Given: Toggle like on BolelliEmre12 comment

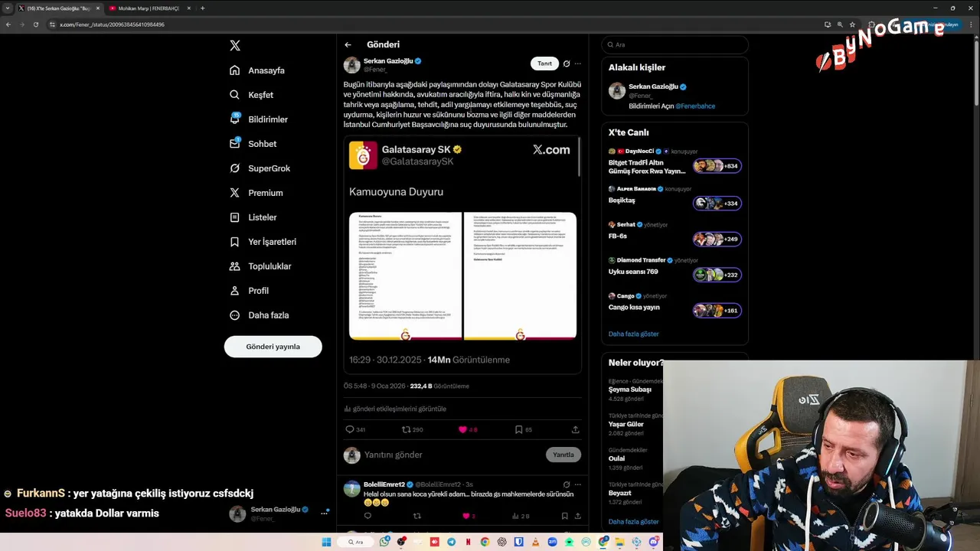Looking at the screenshot, I should click(468, 516).
